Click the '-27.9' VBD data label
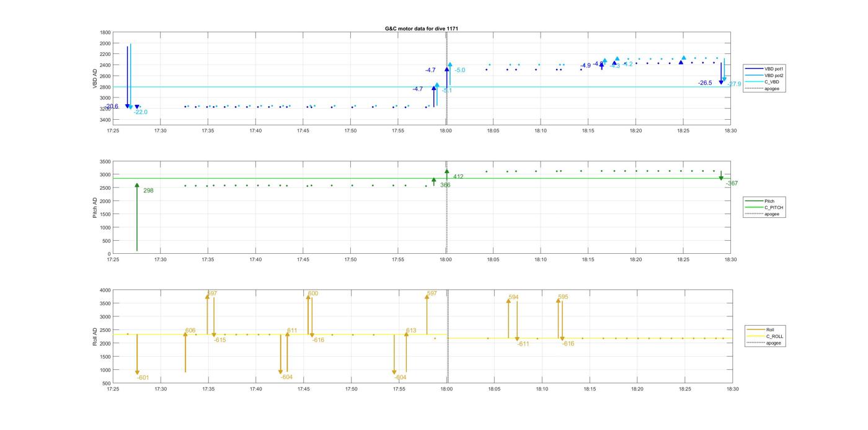Image resolution: width=868 pixels, height=430 pixels. [x=734, y=84]
